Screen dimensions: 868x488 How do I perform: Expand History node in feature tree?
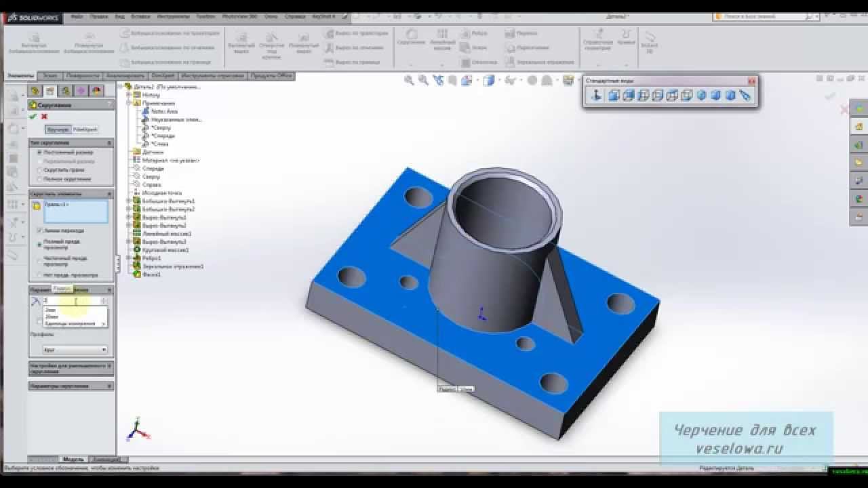click(x=128, y=95)
